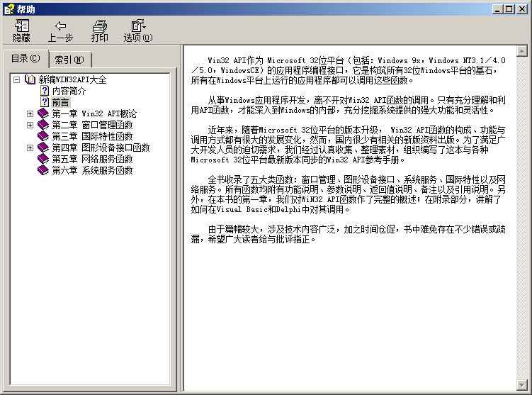
Task: Click the paragraph starting 近年来
Action: coord(348,145)
